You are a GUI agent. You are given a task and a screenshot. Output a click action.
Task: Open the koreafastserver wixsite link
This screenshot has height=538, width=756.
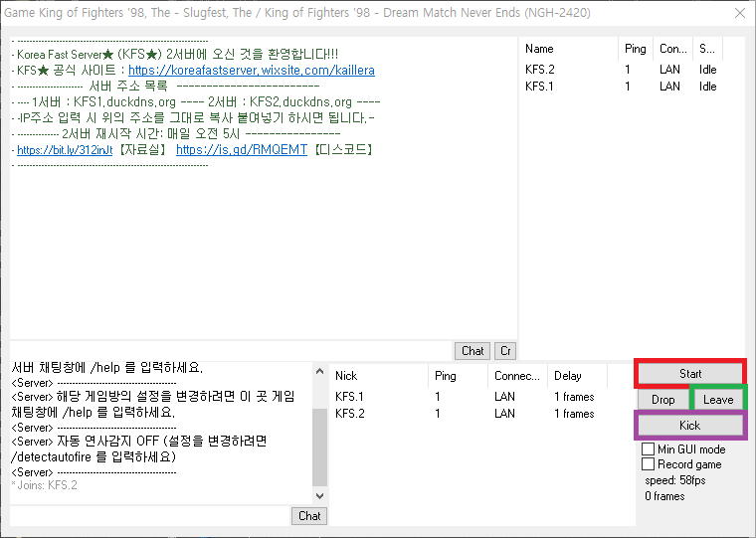pyautogui.click(x=252, y=71)
